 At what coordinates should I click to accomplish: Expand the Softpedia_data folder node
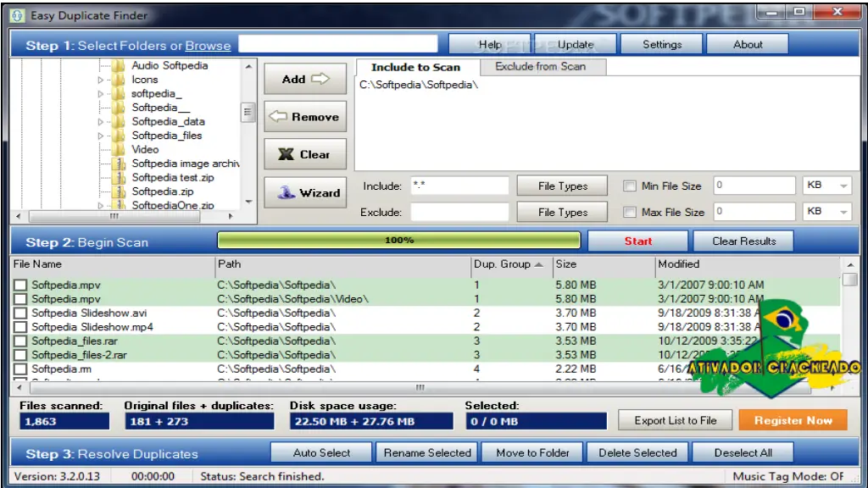pyautogui.click(x=100, y=122)
